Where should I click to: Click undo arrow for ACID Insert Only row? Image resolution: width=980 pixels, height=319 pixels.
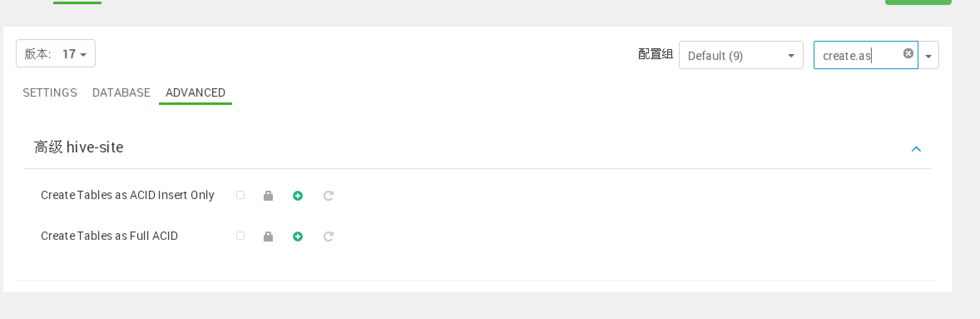(x=329, y=196)
